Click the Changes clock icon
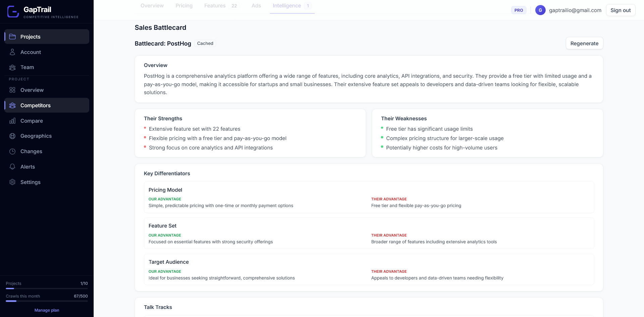Screen dimensions: 644x317 coord(12,151)
